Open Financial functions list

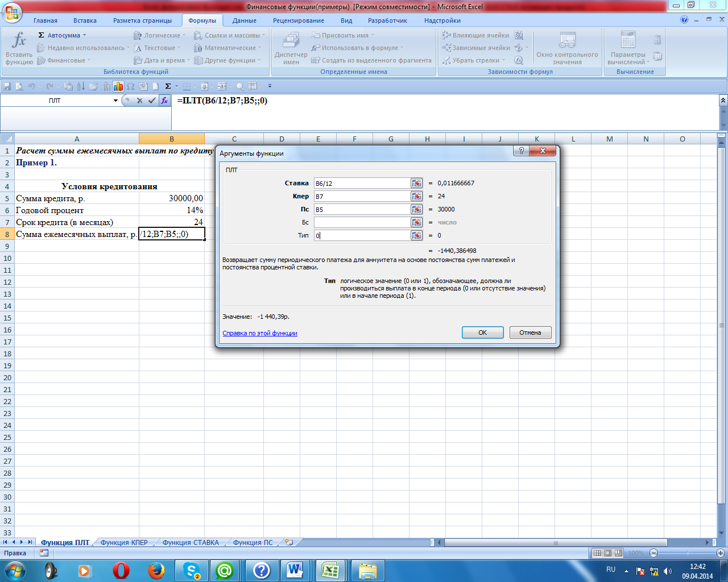[64, 60]
